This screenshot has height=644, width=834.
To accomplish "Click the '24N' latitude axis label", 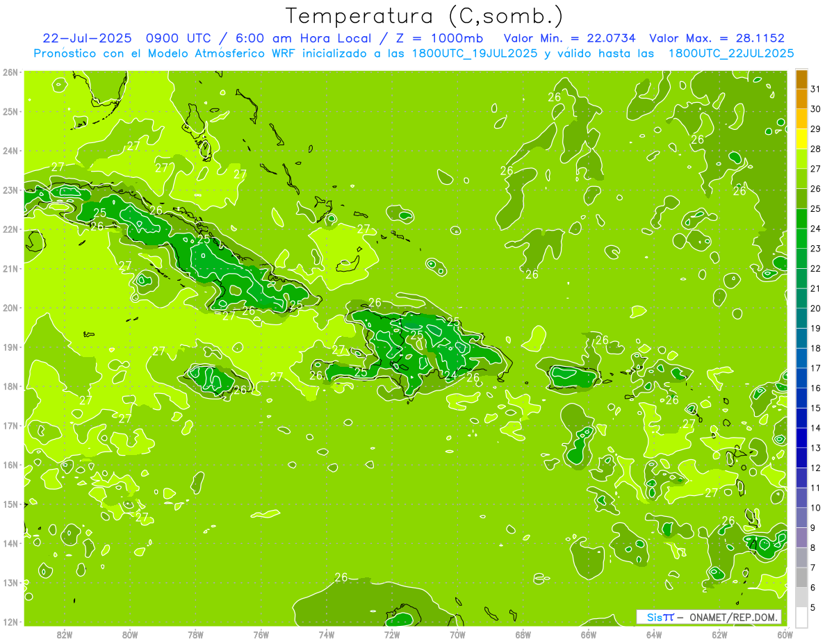I will [x=10, y=151].
